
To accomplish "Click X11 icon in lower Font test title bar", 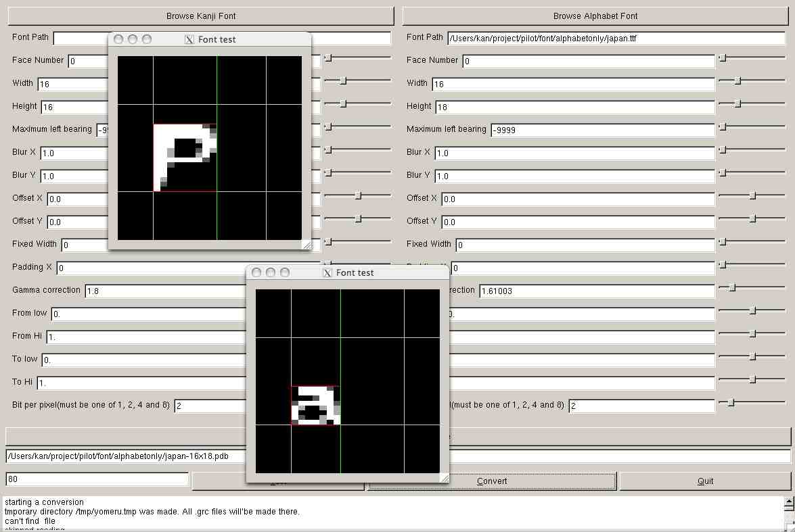I will coord(327,273).
